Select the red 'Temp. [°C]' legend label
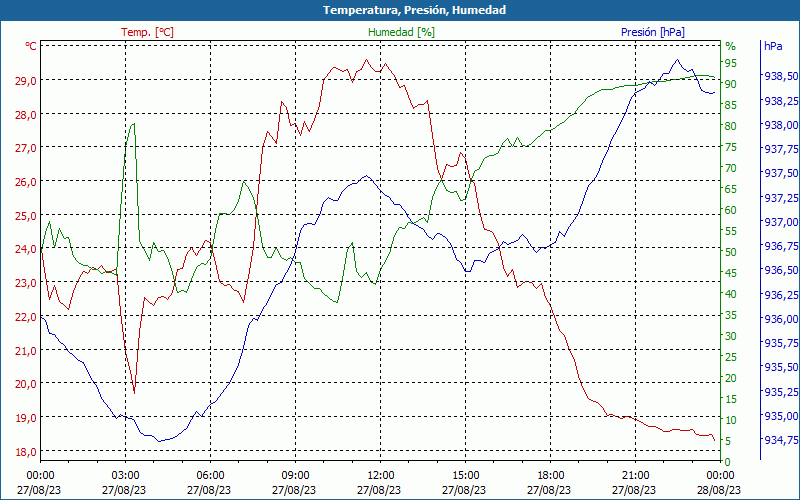The height and width of the screenshot is (500, 800). (147, 32)
